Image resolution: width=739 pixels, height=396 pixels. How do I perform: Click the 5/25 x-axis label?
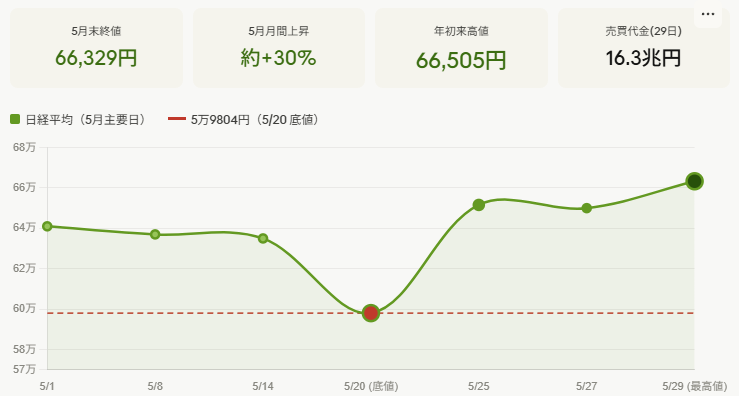point(479,387)
